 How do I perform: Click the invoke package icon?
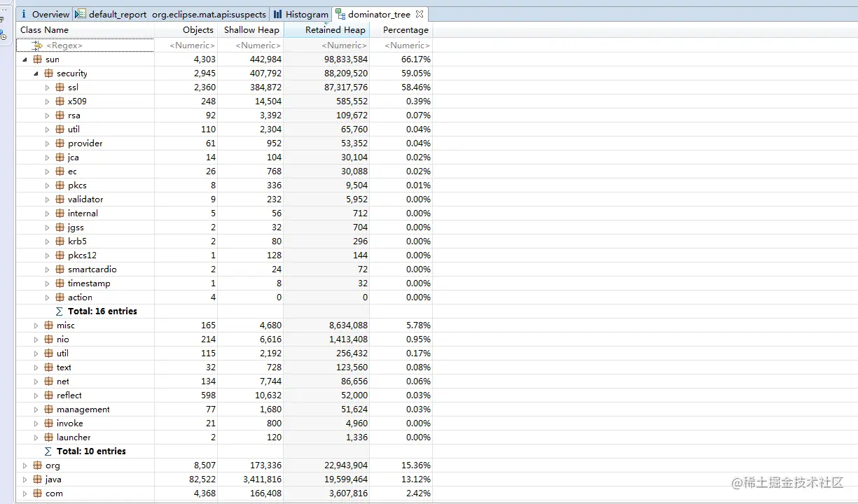[48, 423]
